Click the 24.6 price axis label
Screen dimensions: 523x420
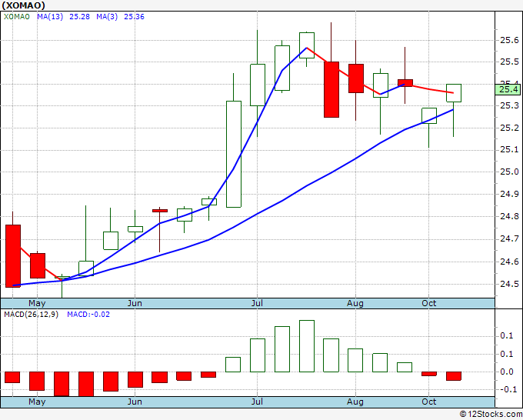(x=509, y=262)
